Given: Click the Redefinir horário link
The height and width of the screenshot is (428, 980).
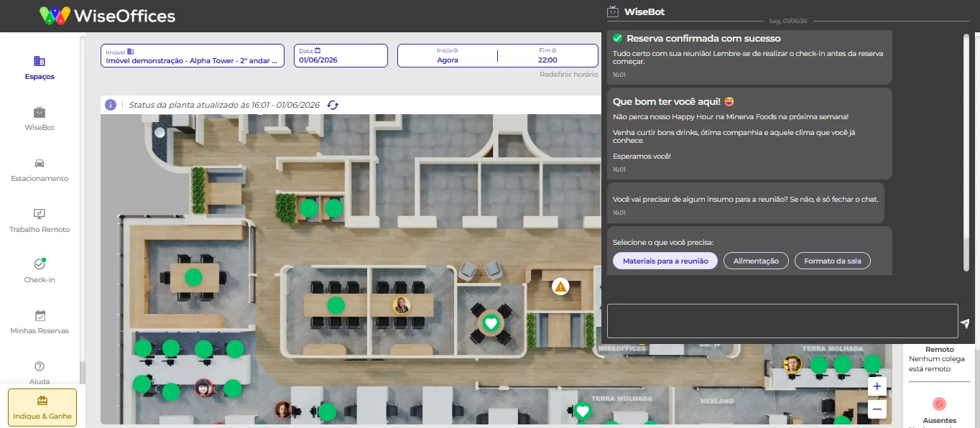Looking at the screenshot, I should click(x=569, y=74).
